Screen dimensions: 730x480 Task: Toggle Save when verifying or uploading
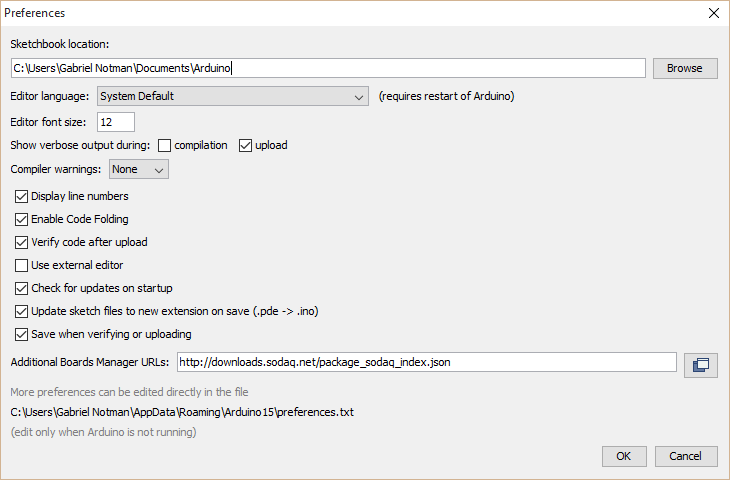[x=21, y=335]
